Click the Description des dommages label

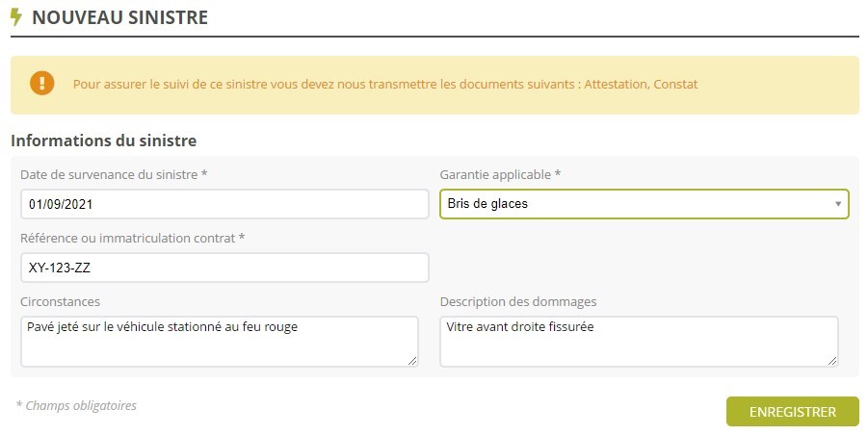point(518,302)
